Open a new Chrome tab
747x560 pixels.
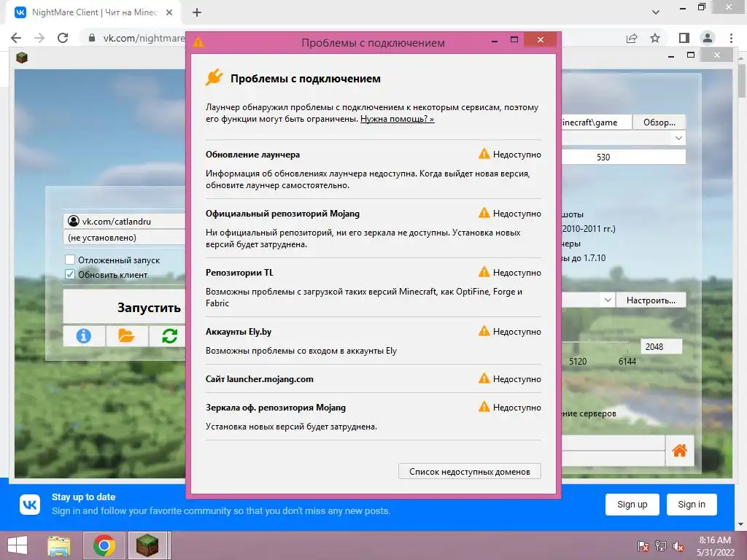pyautogui.click(x=197, y=12)
